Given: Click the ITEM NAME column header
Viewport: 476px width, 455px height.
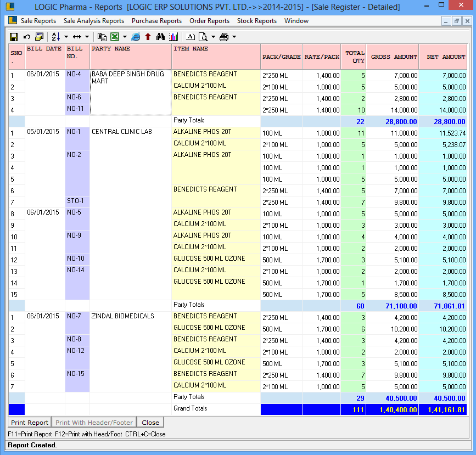Looking at the screenshot, I should coord(216,57).
